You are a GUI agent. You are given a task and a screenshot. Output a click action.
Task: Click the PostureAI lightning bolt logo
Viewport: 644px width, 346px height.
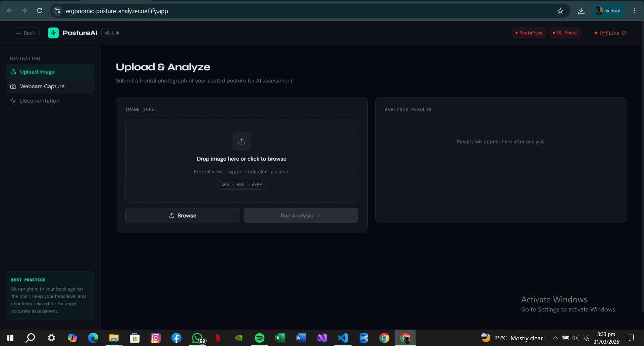click(x=53, y=33)
